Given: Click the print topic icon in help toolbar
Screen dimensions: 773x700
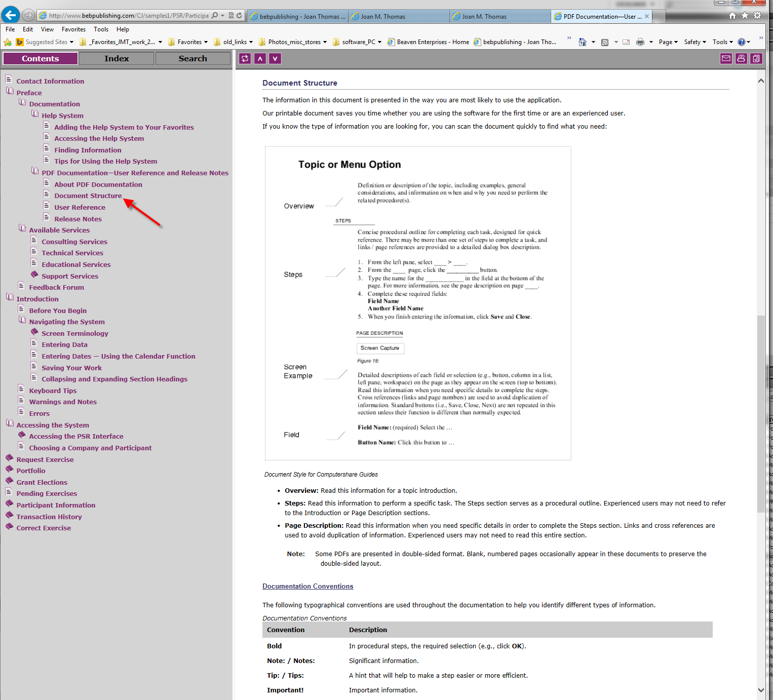Looking at the screenshot, I should pyautogui.click(x=741, y=59).
